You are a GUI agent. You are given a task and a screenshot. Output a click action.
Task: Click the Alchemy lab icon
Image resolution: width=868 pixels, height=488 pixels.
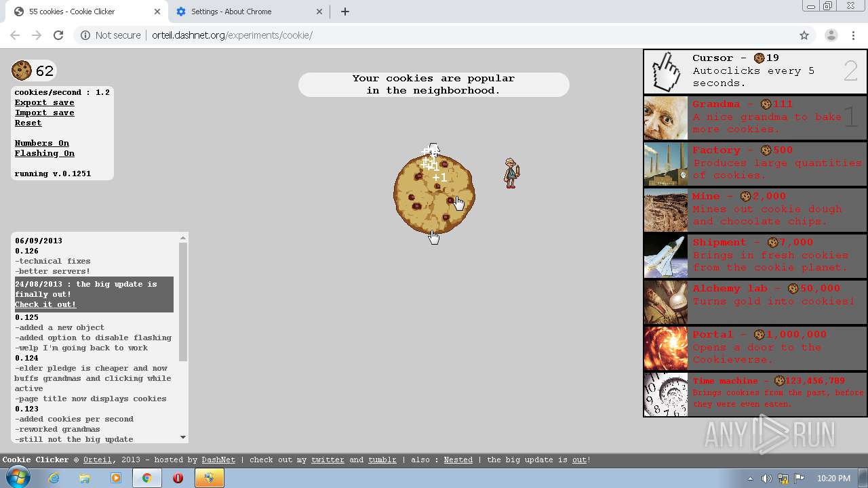[666, 302]
